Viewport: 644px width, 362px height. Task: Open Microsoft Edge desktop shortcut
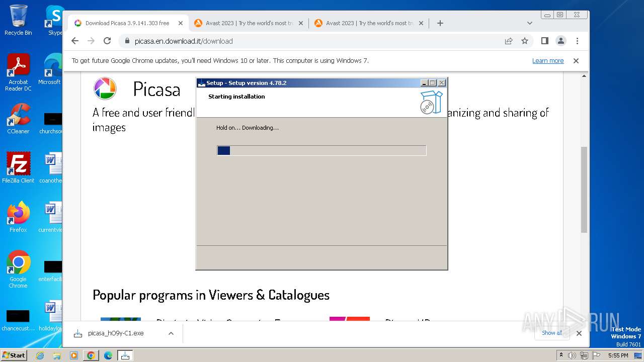tap(51, 70)
